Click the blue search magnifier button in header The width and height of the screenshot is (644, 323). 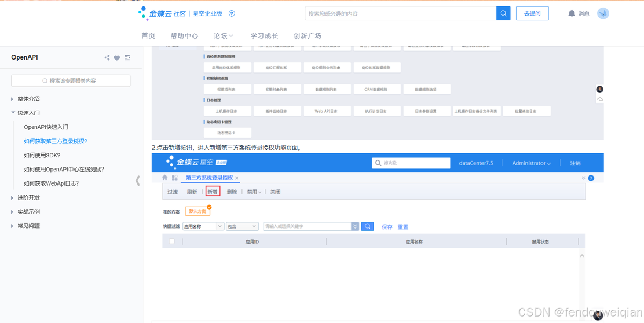tap(503, 13)
